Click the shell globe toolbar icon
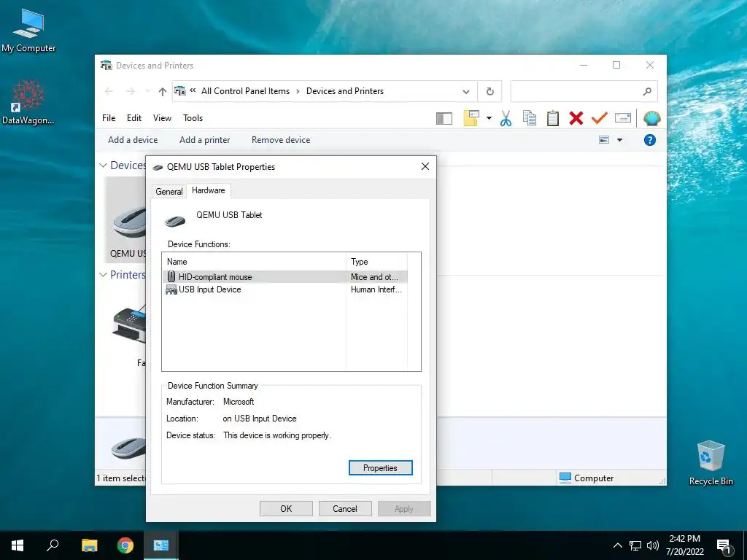 pyautogui.click(x=651, y=118)
